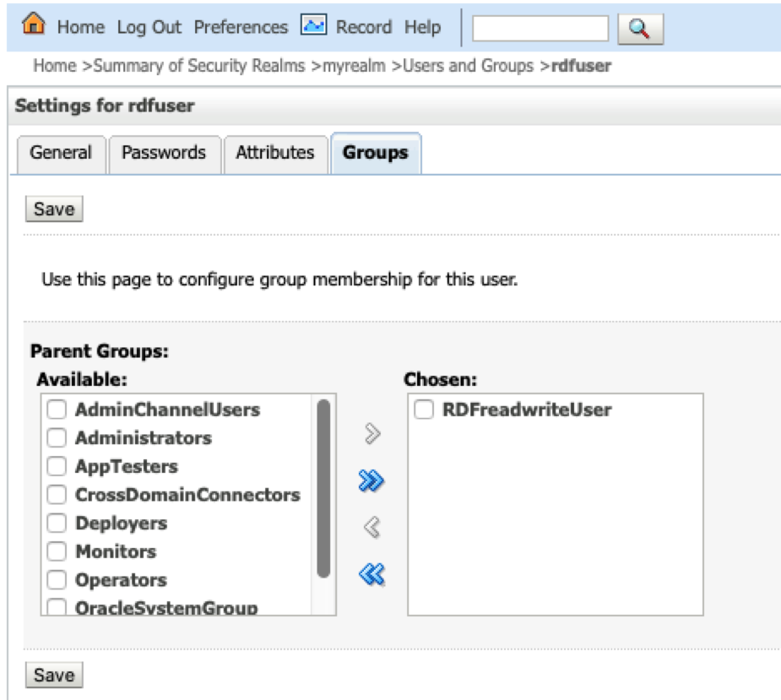Move selected group left with single arrow
The width and height of the screenshot is (781, 700).
click(372, 527)
